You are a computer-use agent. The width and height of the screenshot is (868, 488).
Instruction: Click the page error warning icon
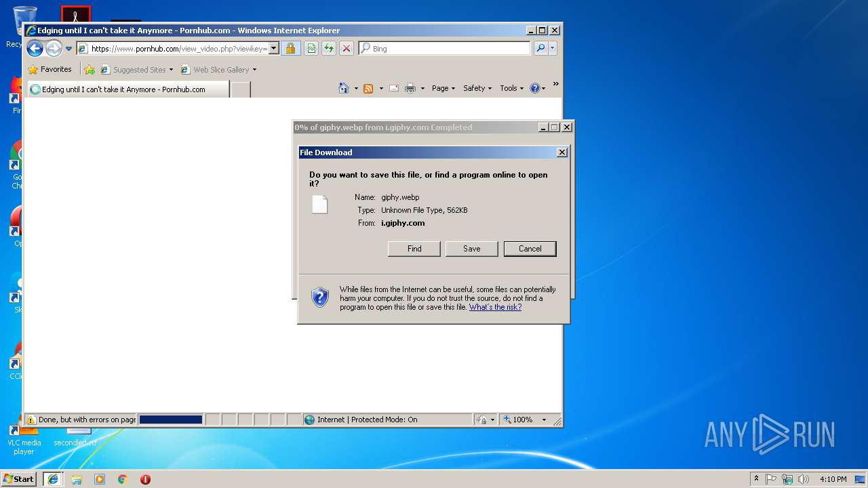[x=31, y=420]
